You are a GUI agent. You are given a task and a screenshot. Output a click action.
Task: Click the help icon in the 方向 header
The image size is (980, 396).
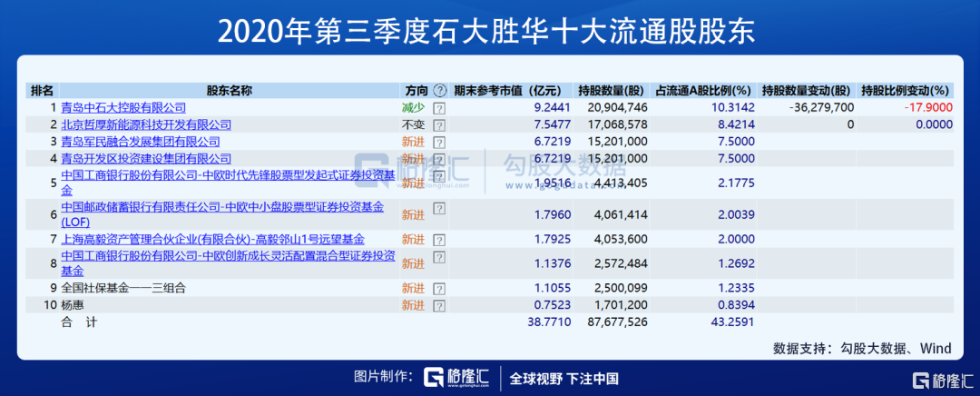click(440, 90)
